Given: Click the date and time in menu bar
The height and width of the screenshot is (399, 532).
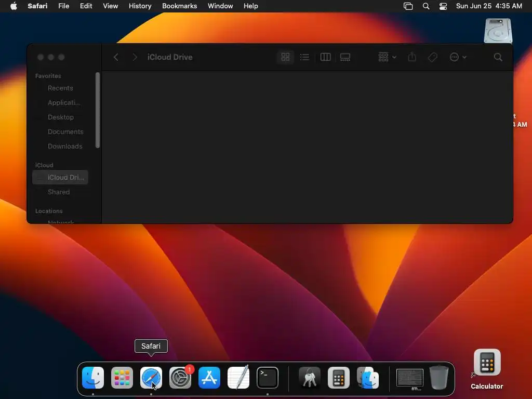Looking at the screenshot, I should [x=489, y=6].
